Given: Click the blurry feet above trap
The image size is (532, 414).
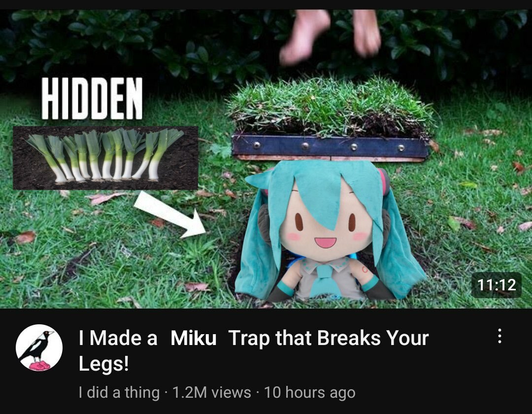Looking at the screenshot, I should pos(330,35).
